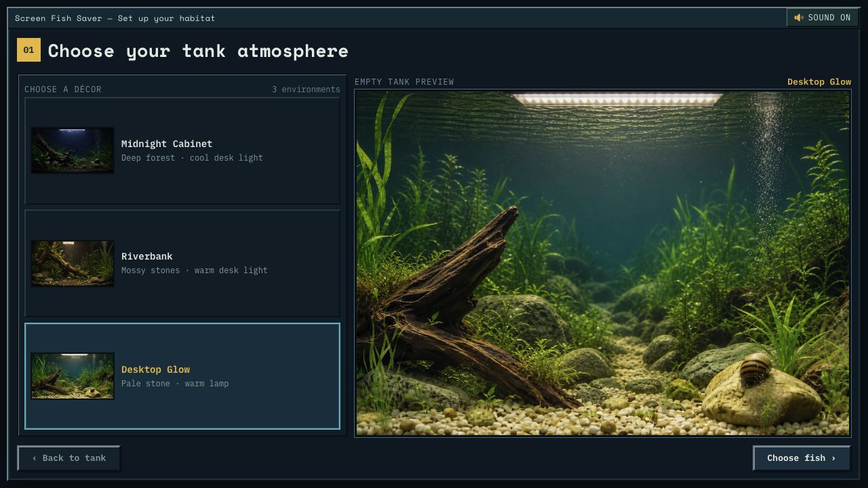Select the Desktop Glow décor card
Image resolution: width=868 pixels, height=488 pixels.
(x=182, y=376)
